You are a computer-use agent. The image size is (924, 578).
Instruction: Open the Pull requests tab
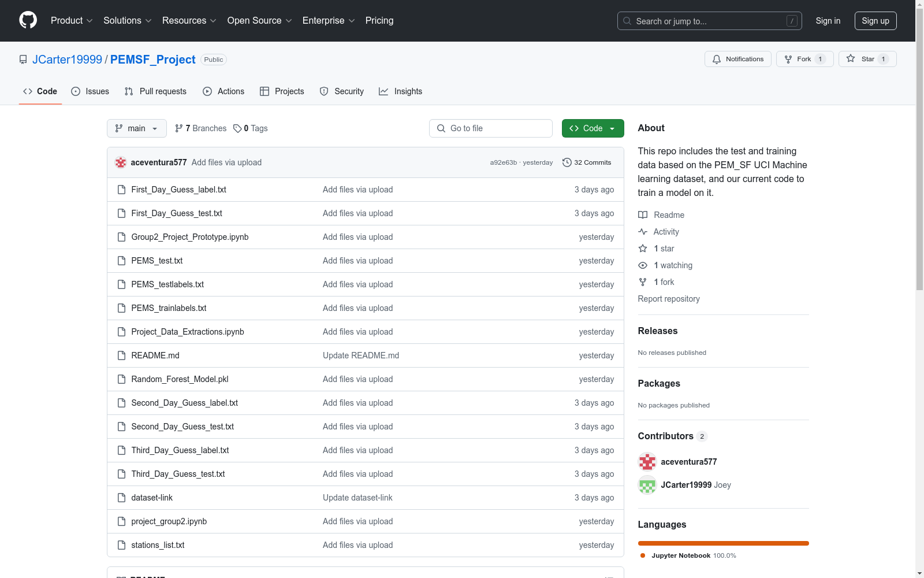click(155, 91)
